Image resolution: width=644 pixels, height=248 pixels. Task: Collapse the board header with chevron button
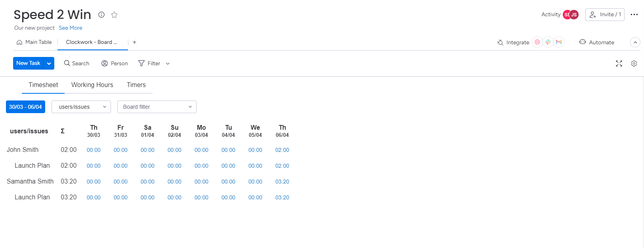635,42
